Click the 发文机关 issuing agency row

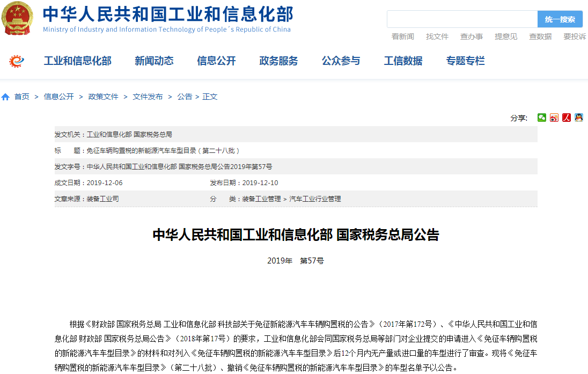(x=296, y=134)
